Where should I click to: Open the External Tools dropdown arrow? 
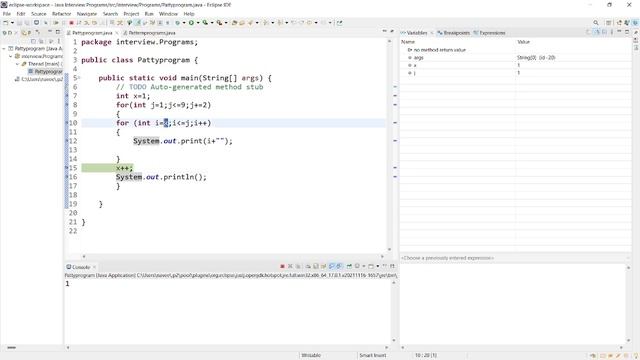226,23
